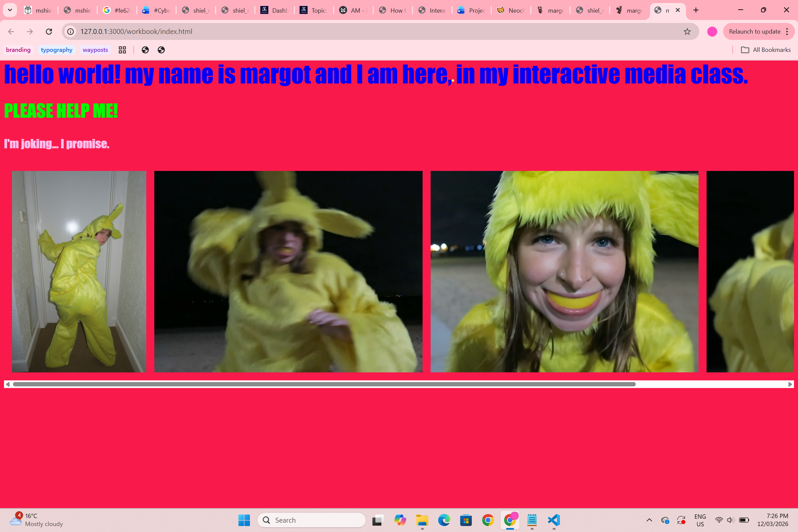Show hidden system tray icons chevron

pyautogui.click(x=649, y=520)
